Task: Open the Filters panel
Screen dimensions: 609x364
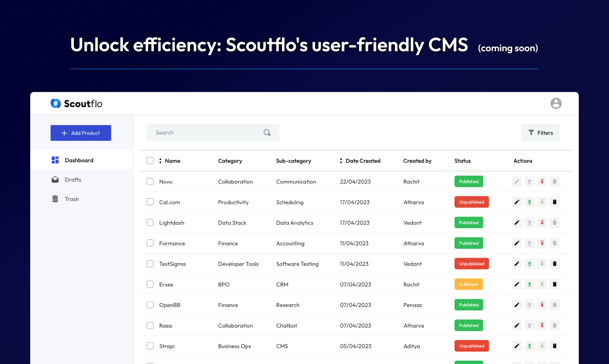Action: 540,133
